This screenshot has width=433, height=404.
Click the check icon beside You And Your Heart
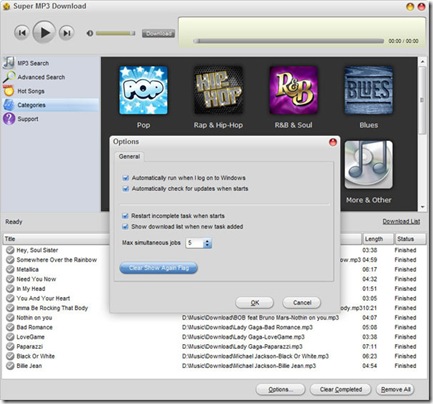point(10,298)
